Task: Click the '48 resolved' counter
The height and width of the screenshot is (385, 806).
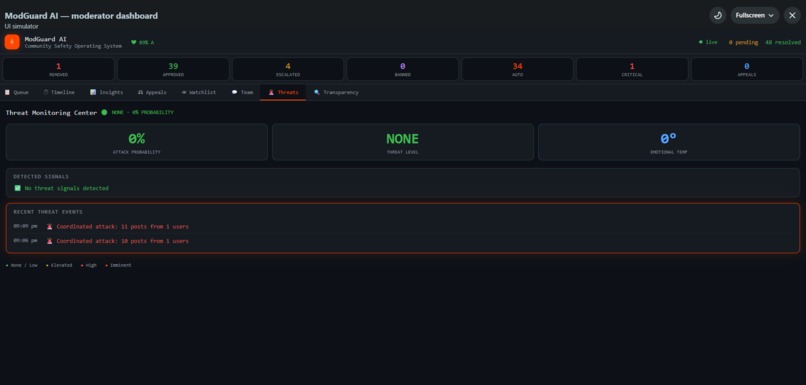Action: click(783, 42)
